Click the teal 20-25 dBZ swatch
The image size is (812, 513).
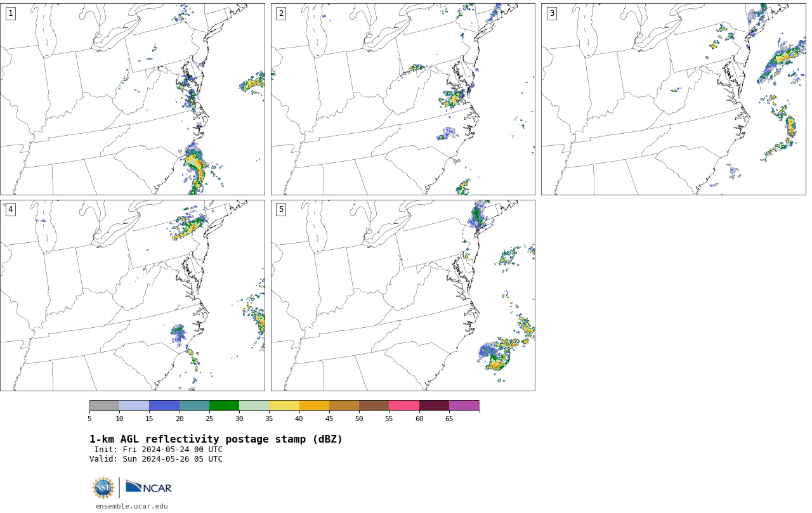(x=194, y=406)
